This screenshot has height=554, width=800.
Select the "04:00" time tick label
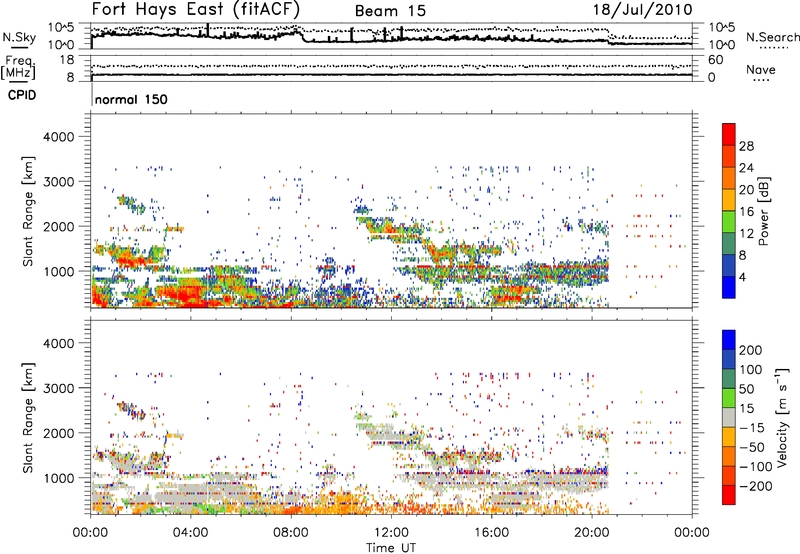(x=190, y=533)
